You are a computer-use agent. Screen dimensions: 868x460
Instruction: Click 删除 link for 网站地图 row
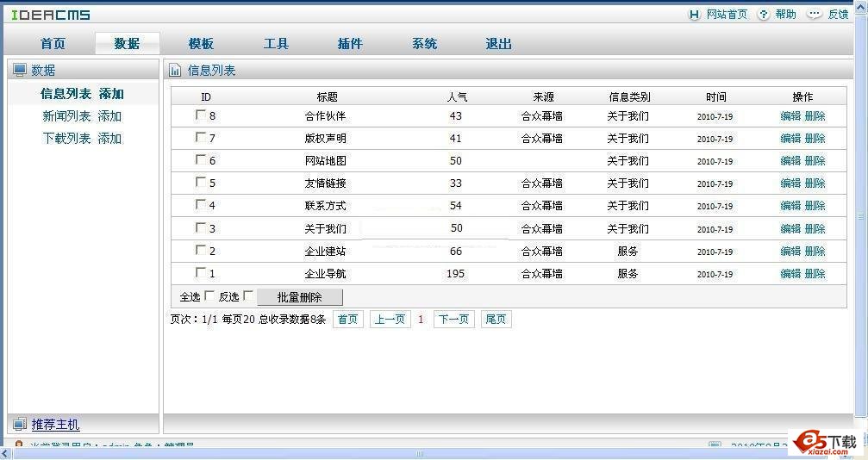pos(815,161)
